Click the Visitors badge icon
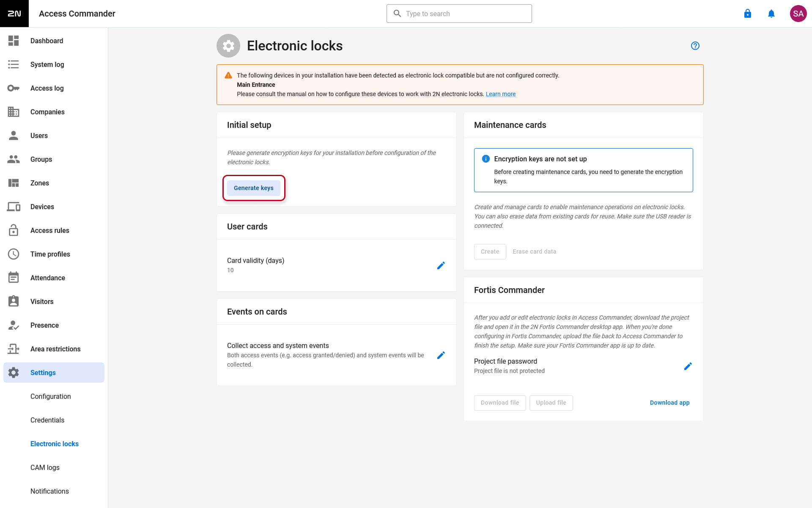The height and width of the screenshot is (508, 812). point(14,301)
